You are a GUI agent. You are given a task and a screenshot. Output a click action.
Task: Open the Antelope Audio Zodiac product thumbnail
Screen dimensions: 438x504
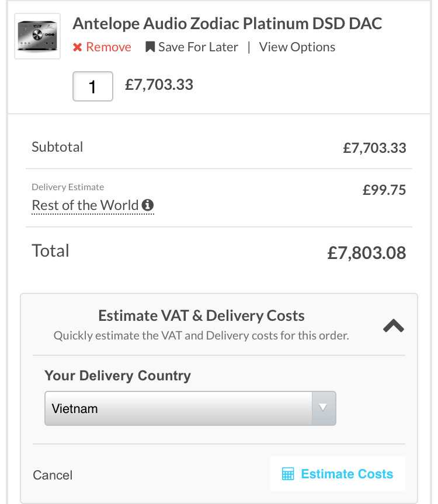[37, 36]
